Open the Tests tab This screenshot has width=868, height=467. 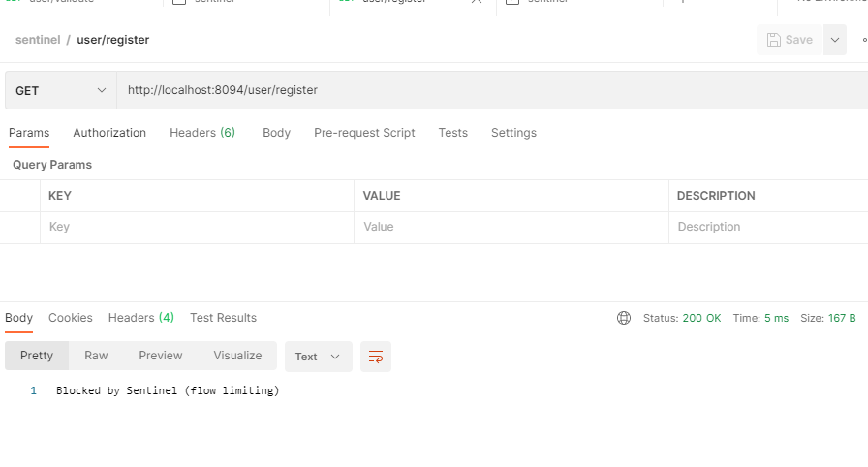[452, 133]
